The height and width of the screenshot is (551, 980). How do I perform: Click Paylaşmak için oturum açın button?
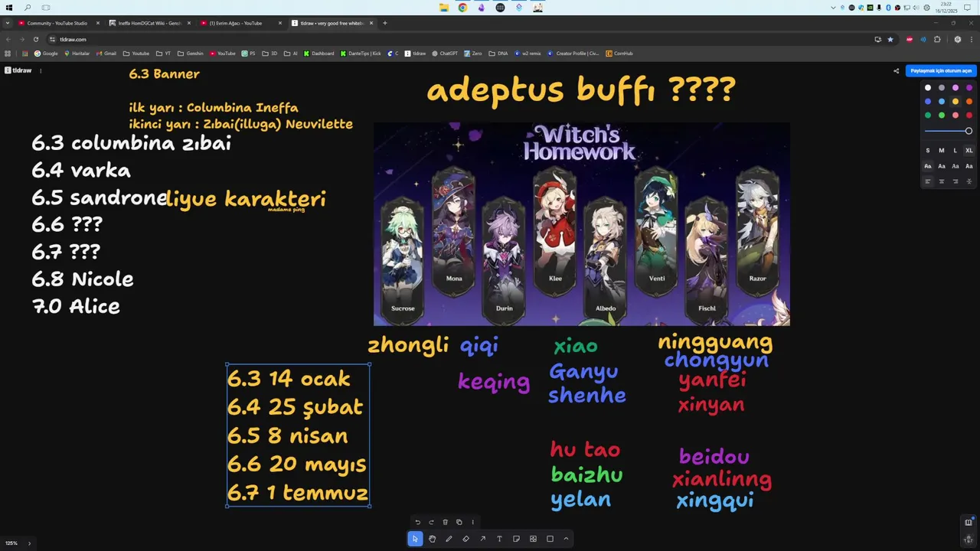(x=941, y=70)
